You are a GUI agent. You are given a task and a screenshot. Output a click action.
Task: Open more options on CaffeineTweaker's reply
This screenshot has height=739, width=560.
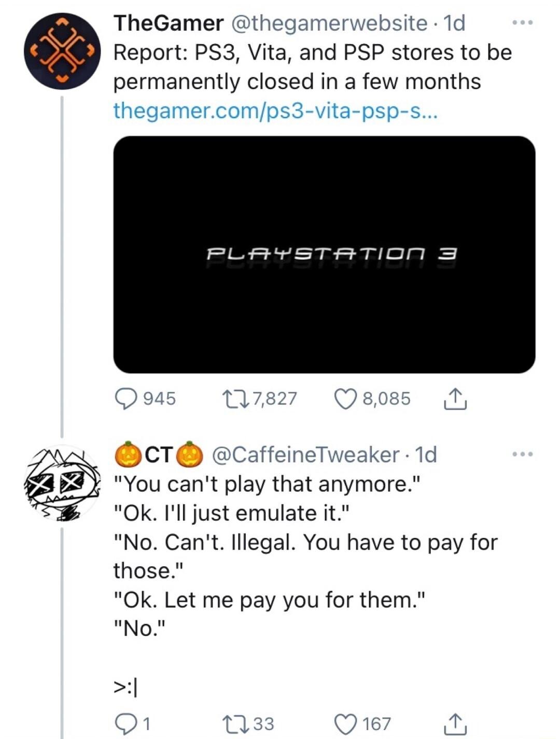point(522,455)
